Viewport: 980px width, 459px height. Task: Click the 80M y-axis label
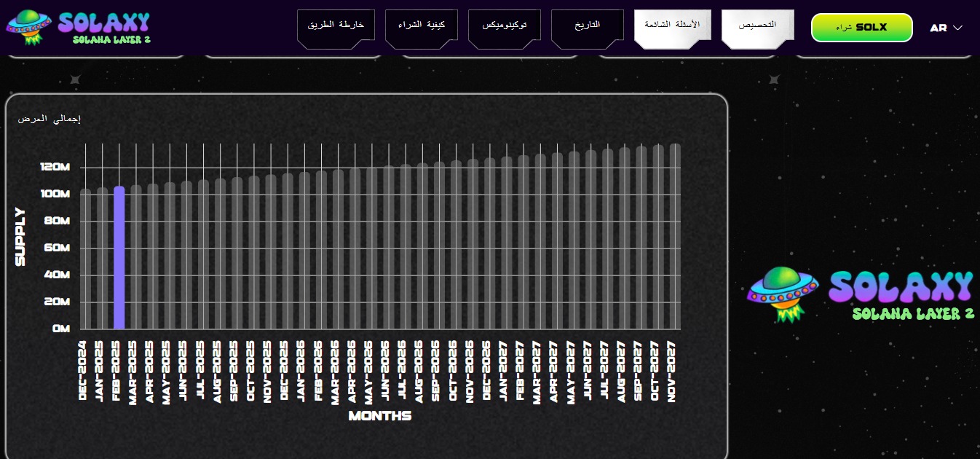(x=57, y=221)
